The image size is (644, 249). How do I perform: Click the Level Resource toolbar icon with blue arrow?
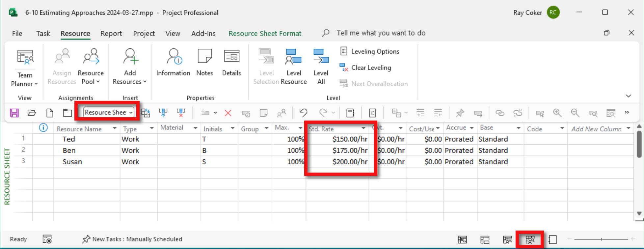click(163, 113)
